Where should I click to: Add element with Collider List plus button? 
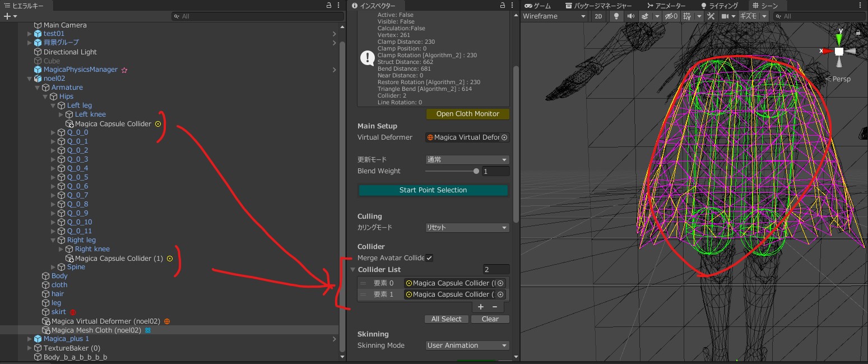pos(481,307)
